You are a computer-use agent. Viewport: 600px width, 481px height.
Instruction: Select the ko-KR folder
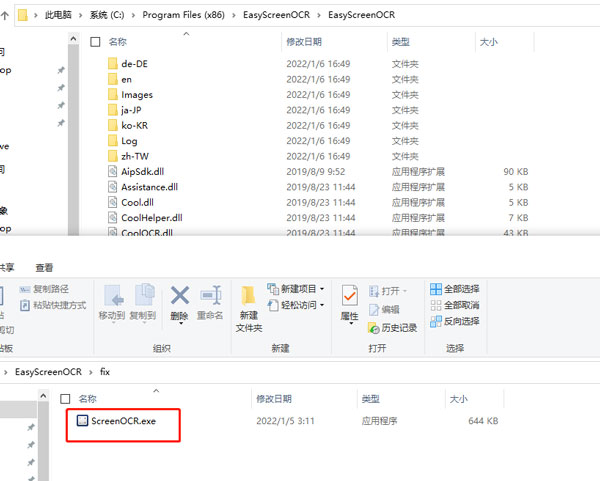(134, 126)
